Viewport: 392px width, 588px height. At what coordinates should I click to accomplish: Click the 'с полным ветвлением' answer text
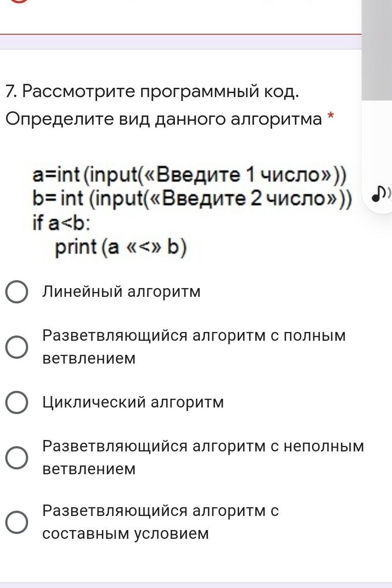(193, 347)
